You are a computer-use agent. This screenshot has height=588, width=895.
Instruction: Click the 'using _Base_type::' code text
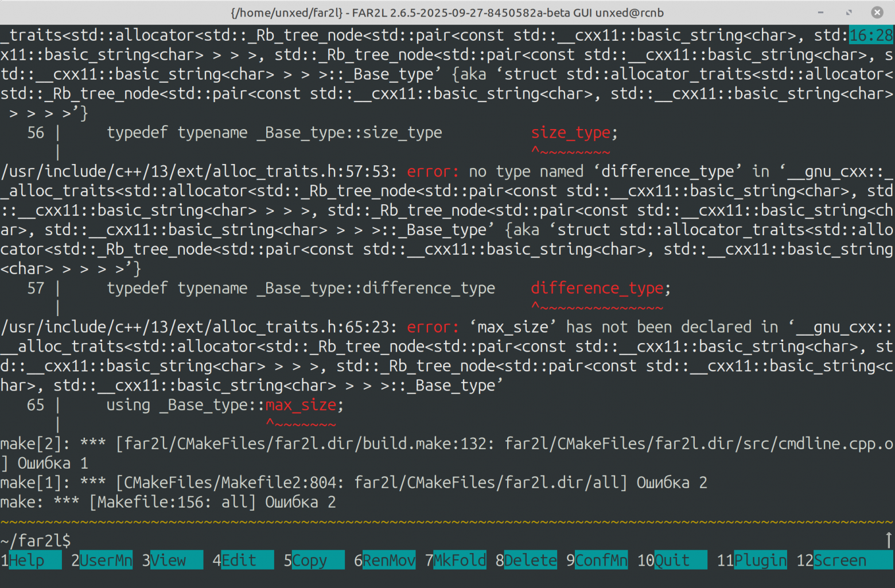click(185, 405)
